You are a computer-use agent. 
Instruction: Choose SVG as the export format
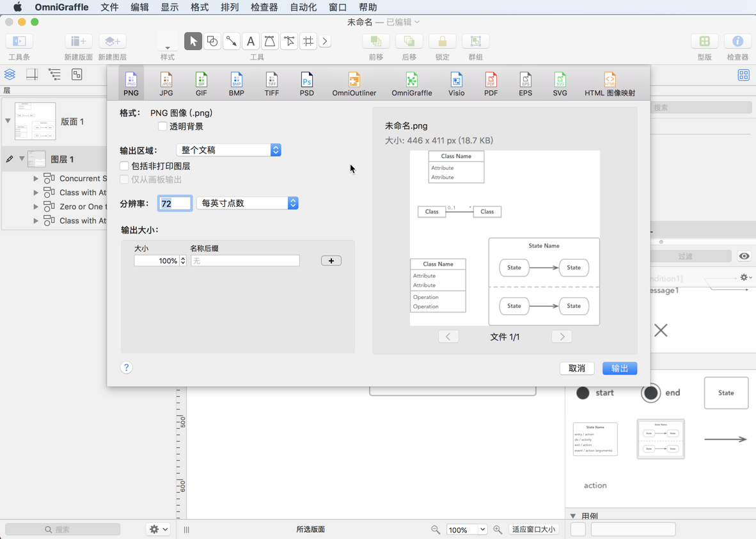[560, 83]
